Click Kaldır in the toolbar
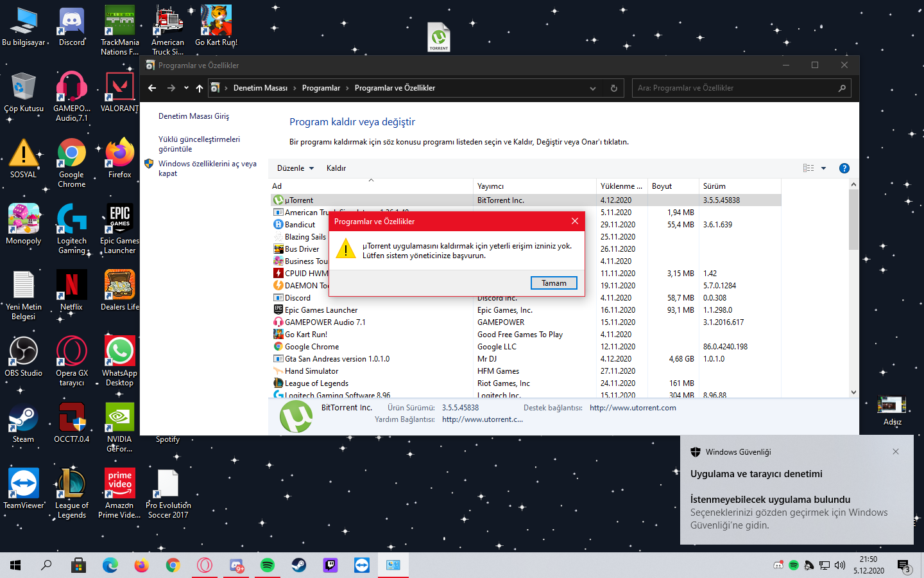 (x=336, y=168)
